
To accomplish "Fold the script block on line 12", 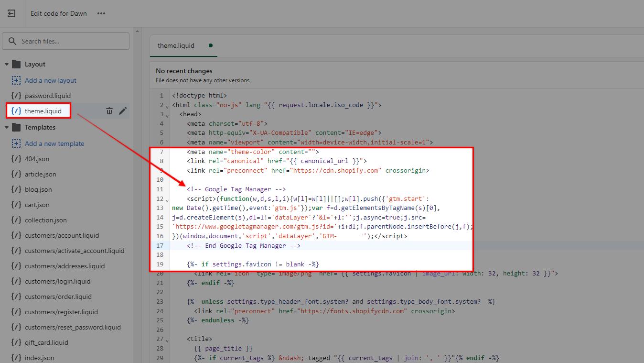I will 167,199.
